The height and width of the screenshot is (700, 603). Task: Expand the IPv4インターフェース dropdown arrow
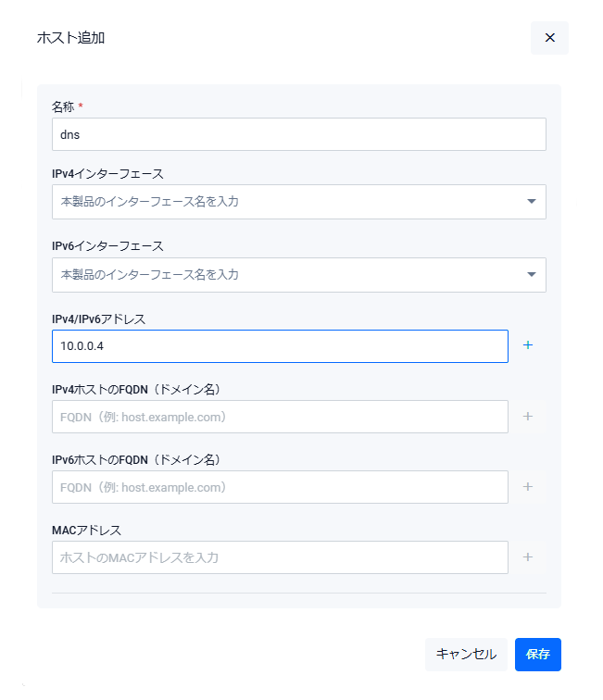tap(532, 201)
